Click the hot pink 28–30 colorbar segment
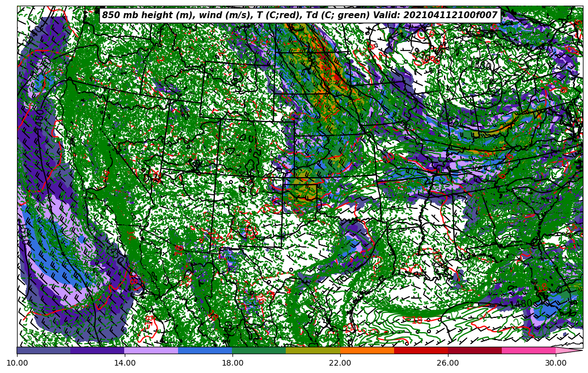588x373 pixels. coord(529,350)
